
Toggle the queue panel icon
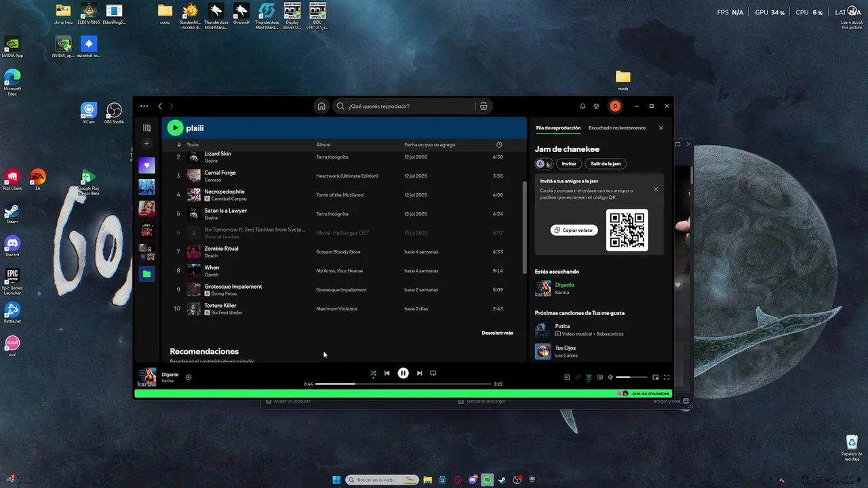tap(589, 378)
